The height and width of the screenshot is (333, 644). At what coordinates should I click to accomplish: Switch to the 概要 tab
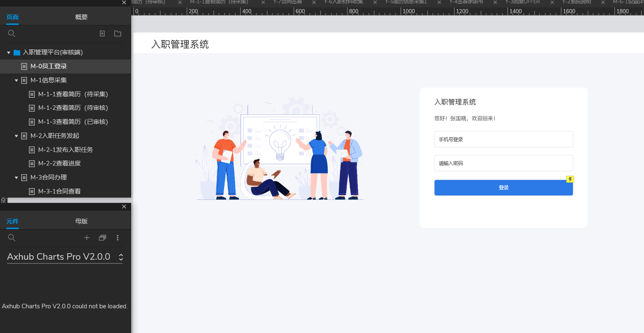tap(81, 17)
